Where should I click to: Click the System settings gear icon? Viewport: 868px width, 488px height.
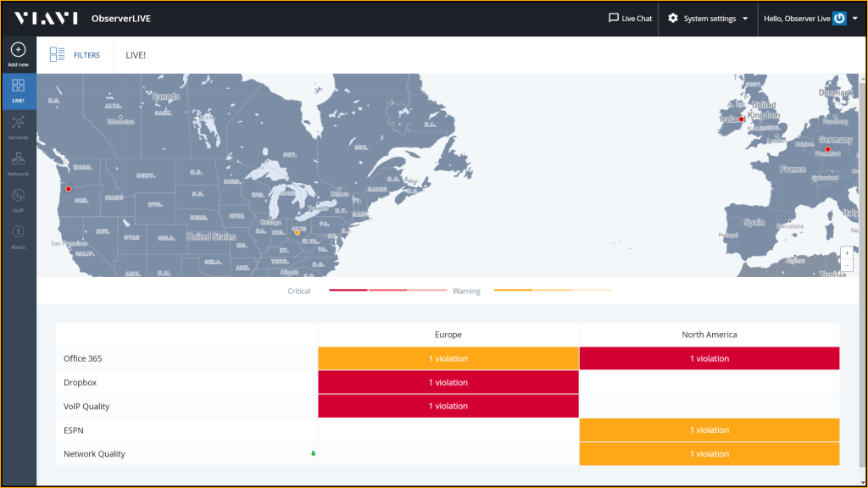(672, 19)
